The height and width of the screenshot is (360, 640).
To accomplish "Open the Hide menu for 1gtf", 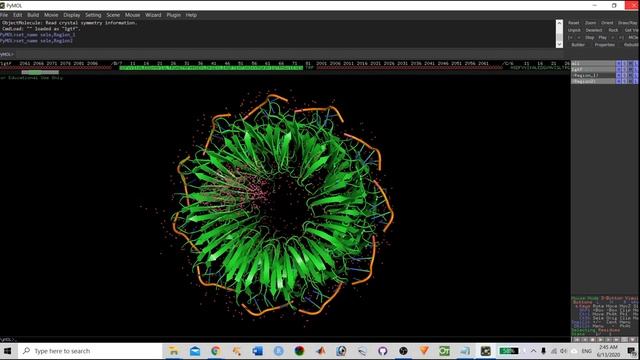I will (x=630, y=69).
